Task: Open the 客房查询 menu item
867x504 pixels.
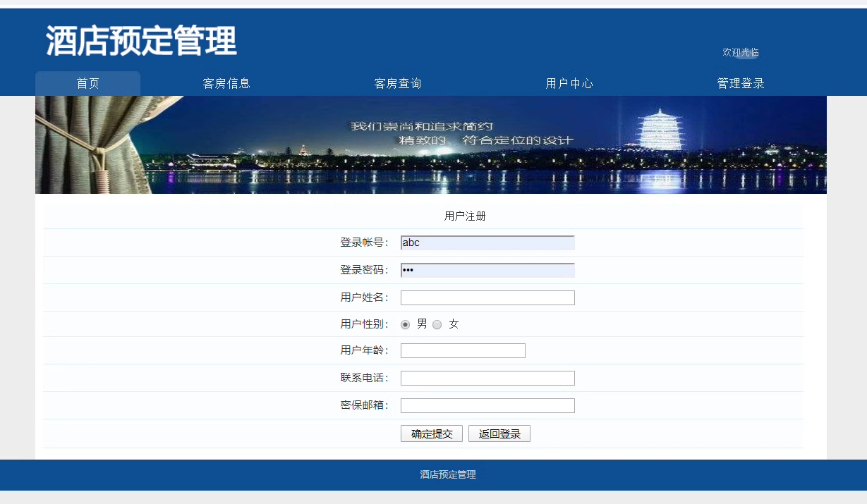Action: pyautogui.click(x=398, y=83)
